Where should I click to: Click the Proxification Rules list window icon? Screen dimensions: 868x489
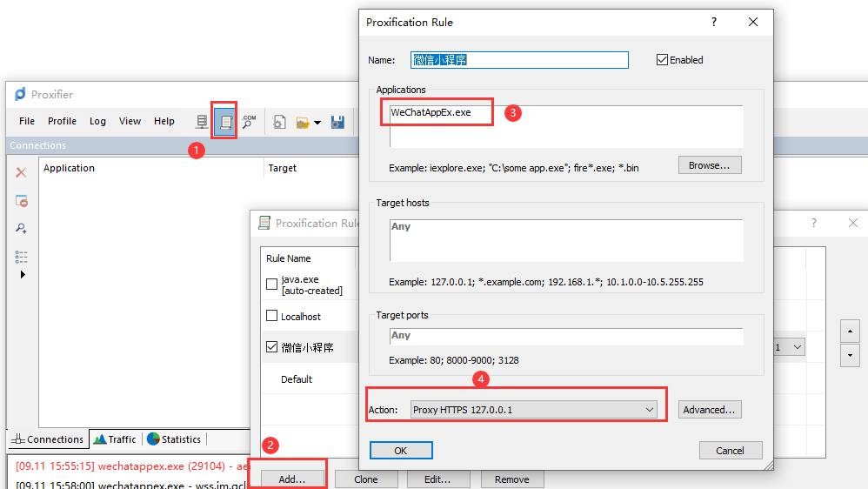click(x=264, y=223)
